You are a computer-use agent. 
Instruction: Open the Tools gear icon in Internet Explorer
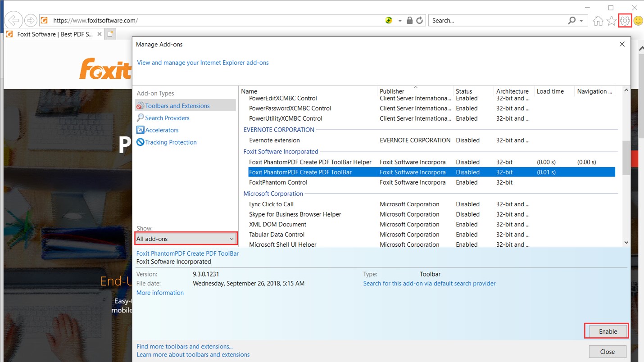point(625,21)
